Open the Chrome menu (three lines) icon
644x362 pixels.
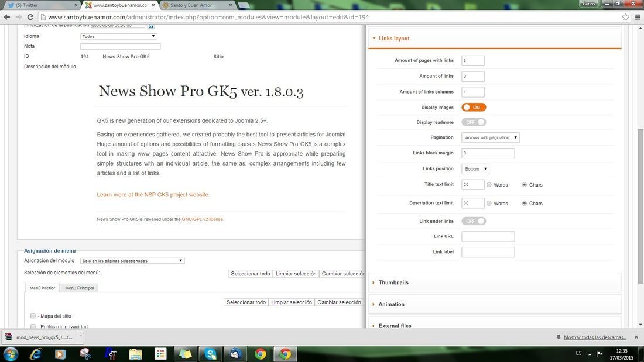tap(638, 17)
